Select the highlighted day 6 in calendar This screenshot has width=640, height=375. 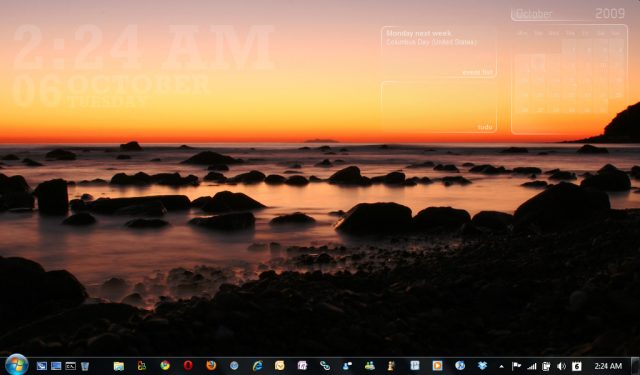pyautogui.click(x=538, y=62)
